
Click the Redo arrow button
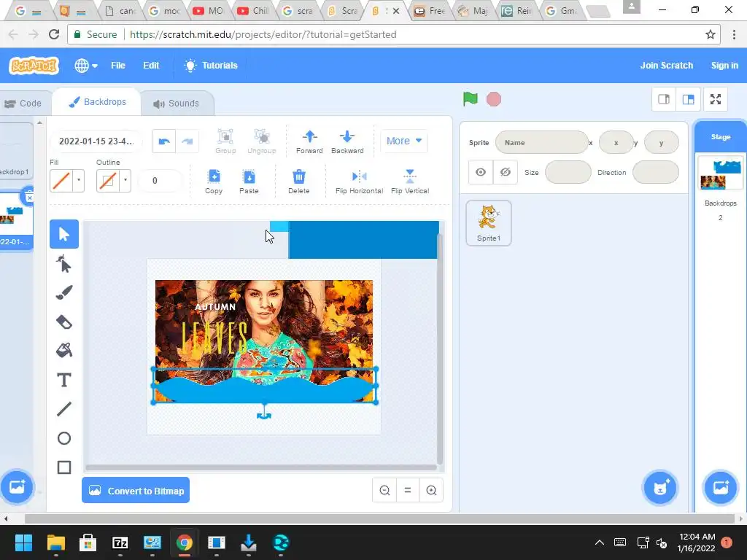pyautogui.click(x=187, y=141)
